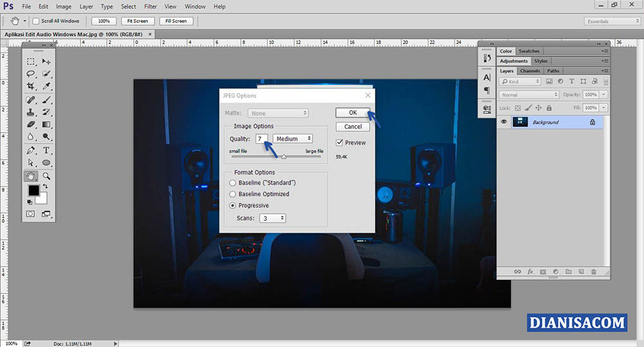Enable Scroll All Windows checkbox

point(35,21)
